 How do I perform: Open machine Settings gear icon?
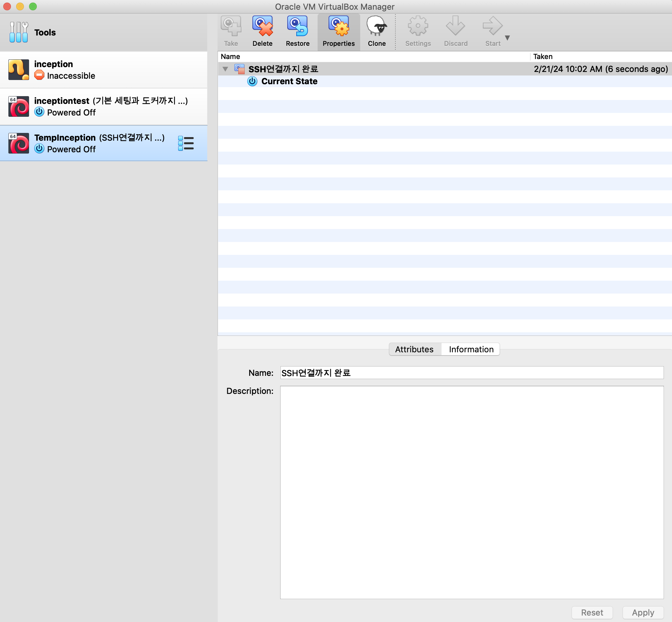pos(418,26)
